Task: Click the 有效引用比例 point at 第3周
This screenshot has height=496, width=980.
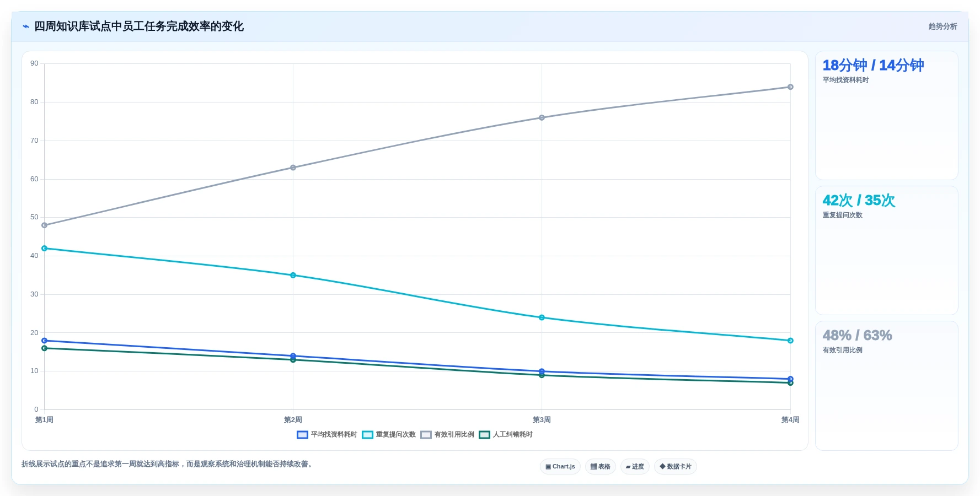Action: tap(542, 118)
